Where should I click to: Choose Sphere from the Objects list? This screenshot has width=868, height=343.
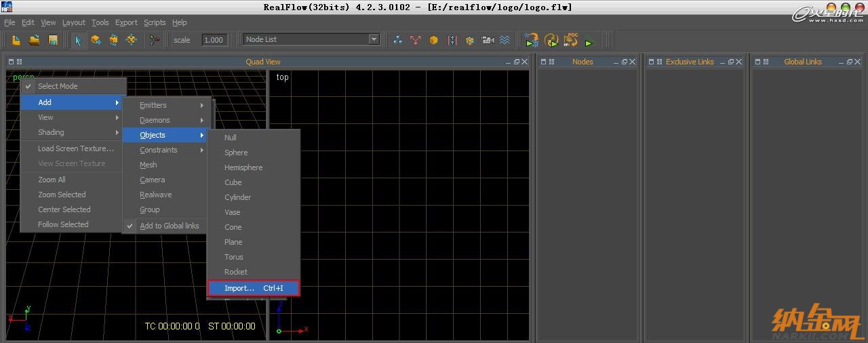pos(236,153)
